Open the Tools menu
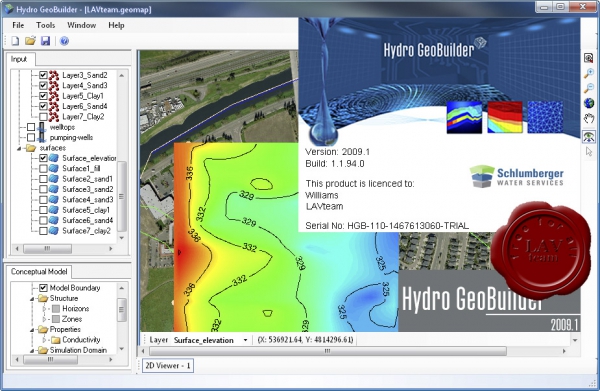The height and width of the screenshot is (391, 600). [46, 25]
